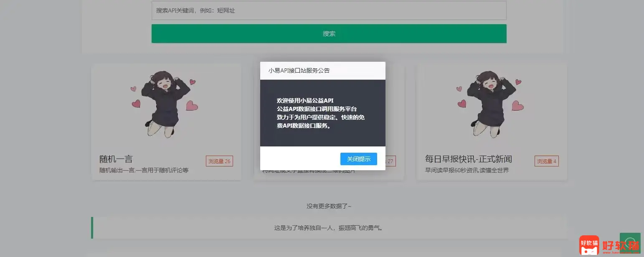
Task: Click the 欢迎使用小易公益API text line
Action: click(305, 101)
